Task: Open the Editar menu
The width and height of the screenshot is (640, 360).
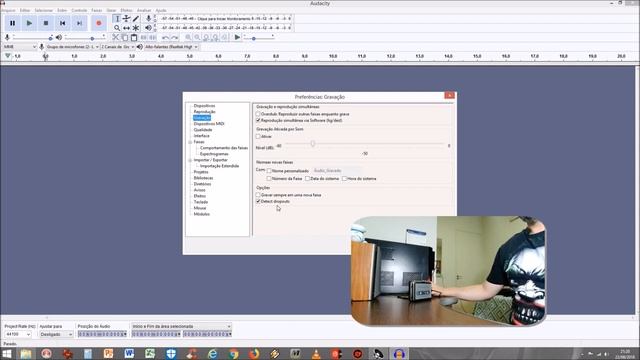Action: pos(25,10)
